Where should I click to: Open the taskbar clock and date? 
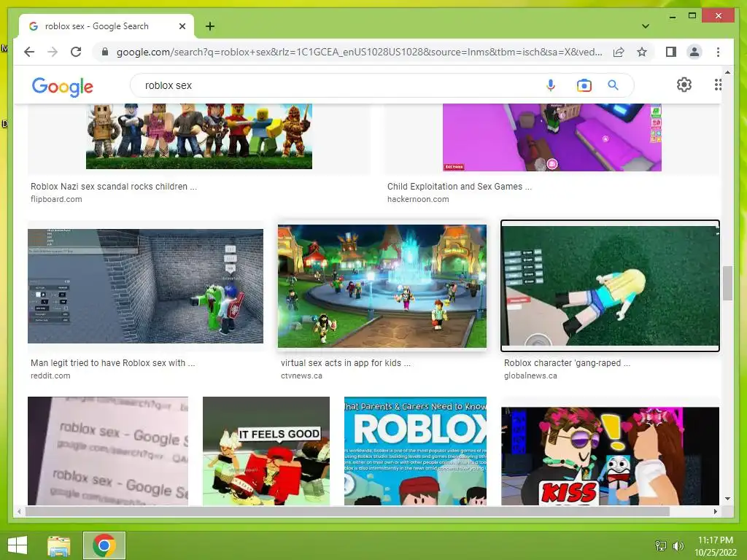715,545
